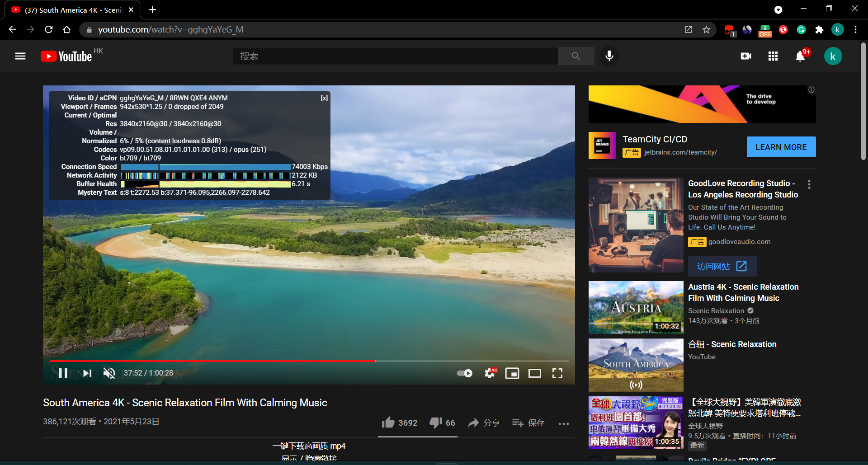The image size is (868, 465).
Task: Open Chrome three-dot menu
Action: click(x=855, y=29)
